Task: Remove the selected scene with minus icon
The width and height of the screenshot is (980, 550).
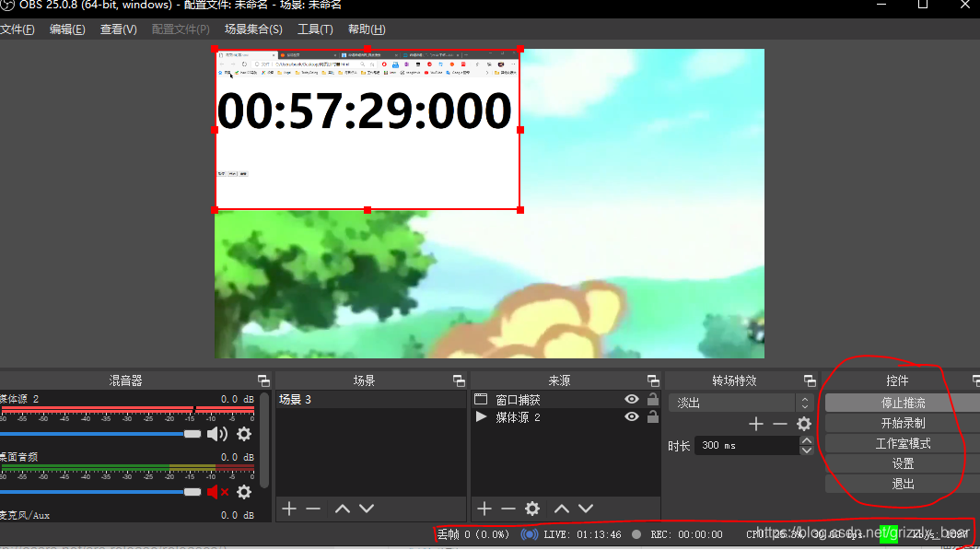Action: (313, 509)
